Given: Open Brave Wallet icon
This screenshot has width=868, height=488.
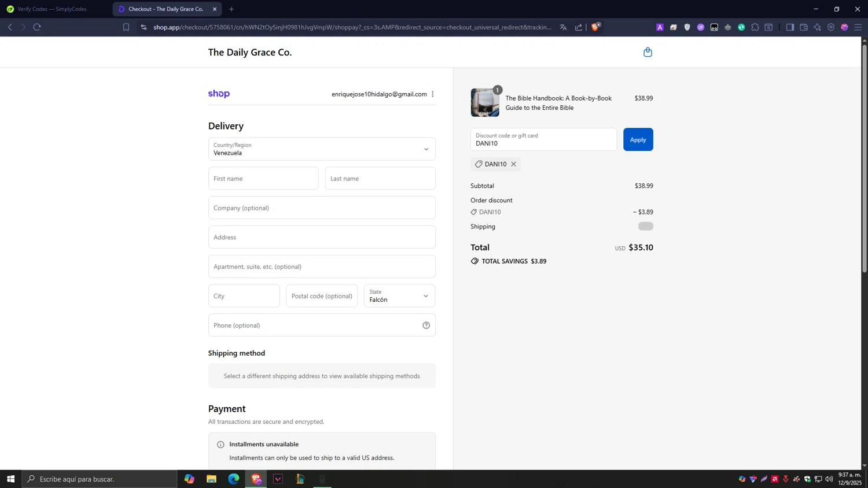Looking at the screenshot, I should [x=804, y=27].
